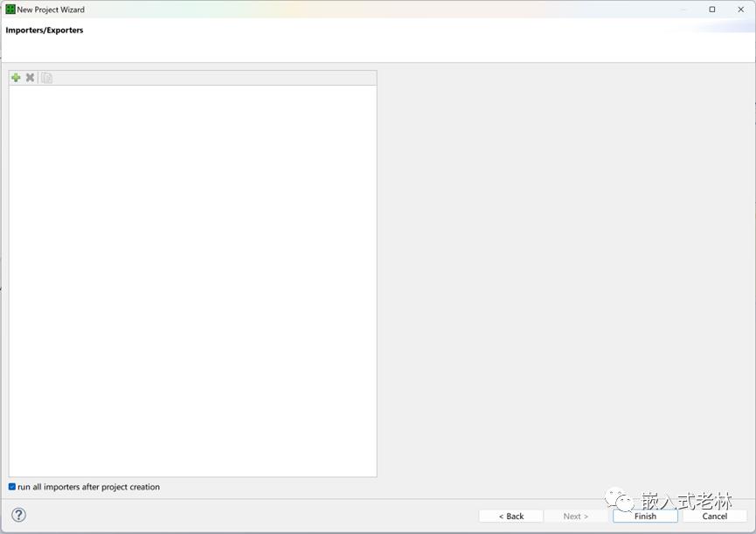Cancel the New Project Wizard
The width and height of the screenshot is (756, 534).
(x=715, y=517)
